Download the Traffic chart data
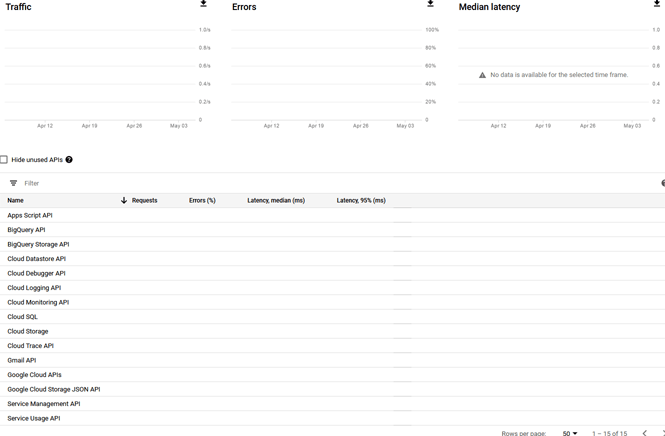The width and height of the screenshot is (665, 436). 204,4
